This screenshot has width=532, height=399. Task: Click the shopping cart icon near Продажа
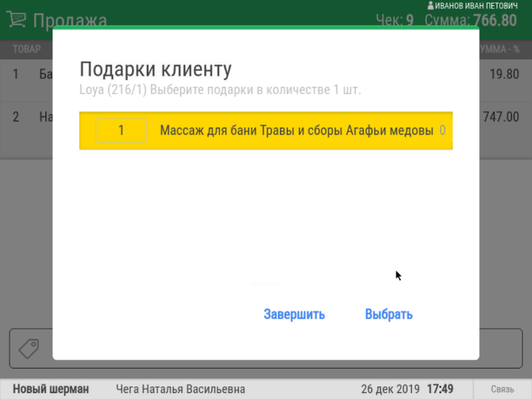point(16,19)
